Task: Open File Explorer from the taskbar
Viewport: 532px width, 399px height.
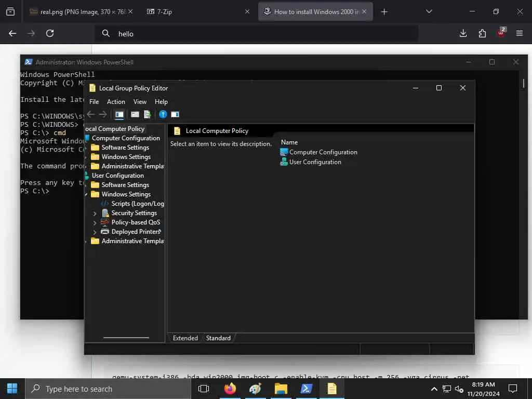Action: click(x=281, y=389)
